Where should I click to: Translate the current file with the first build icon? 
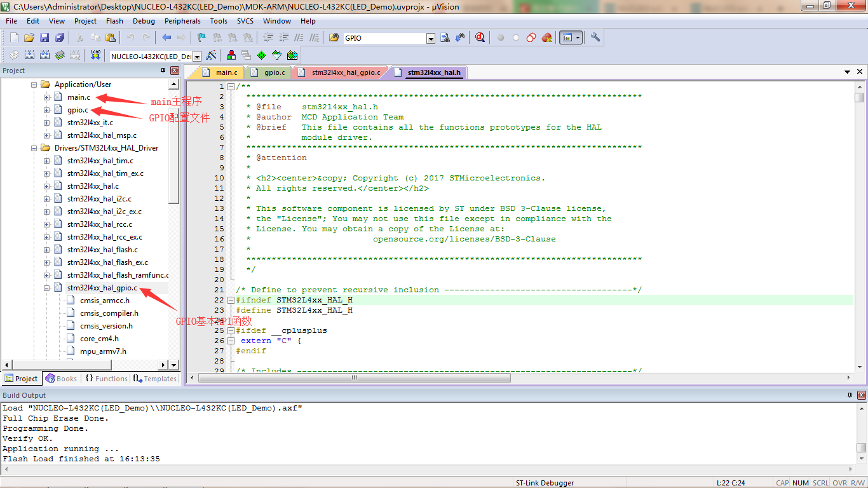point(14,55)
